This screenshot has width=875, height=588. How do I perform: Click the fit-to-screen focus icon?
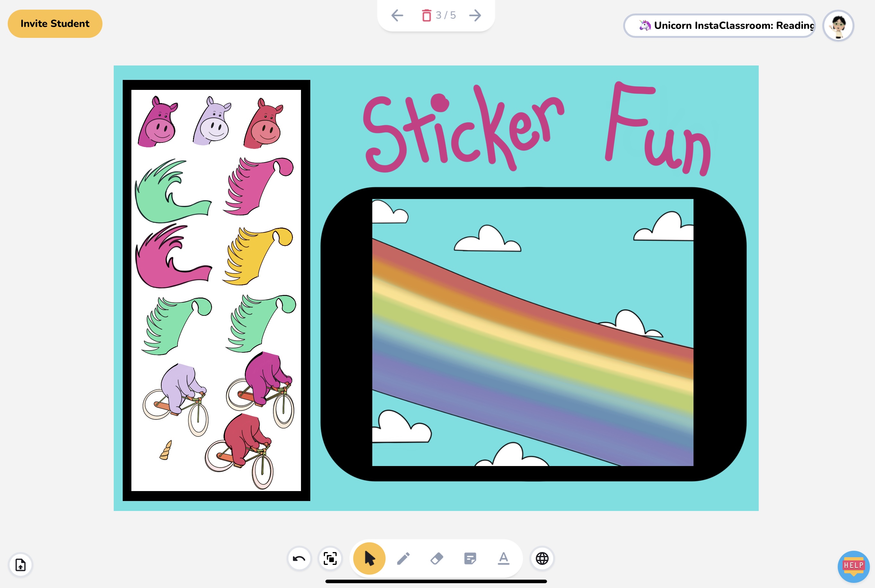(x=330, y=558)
